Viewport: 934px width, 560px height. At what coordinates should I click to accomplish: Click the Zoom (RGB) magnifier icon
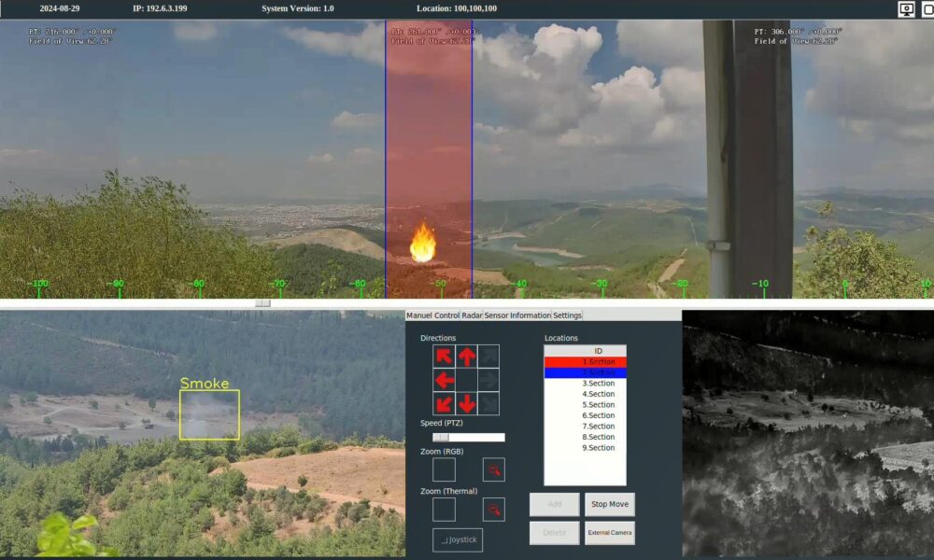(493, 469)
